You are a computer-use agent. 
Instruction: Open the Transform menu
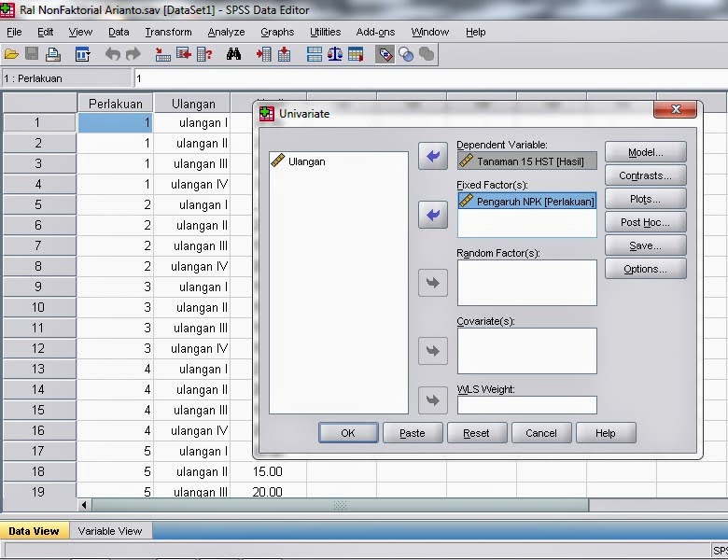click(168, 32)
